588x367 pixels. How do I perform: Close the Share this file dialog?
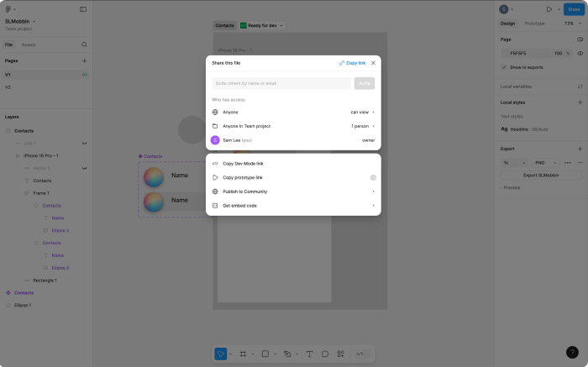click(373, 63)
